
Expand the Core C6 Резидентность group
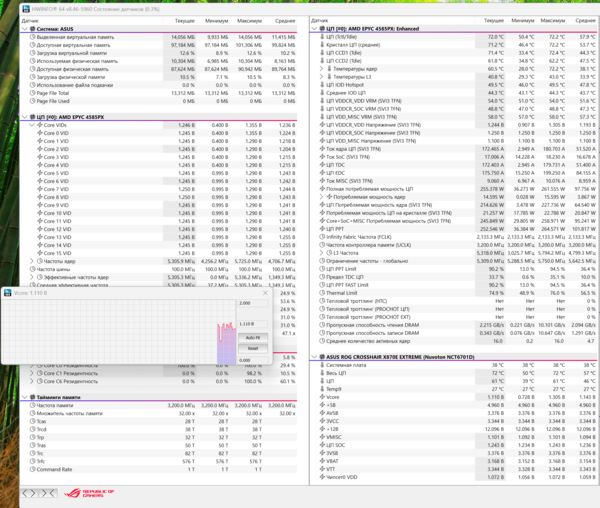point(32,381)
